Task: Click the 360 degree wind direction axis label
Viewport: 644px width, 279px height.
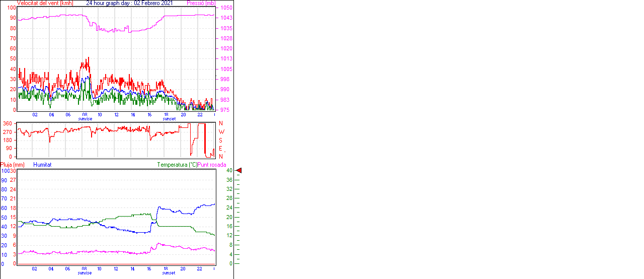Action: pos(8,123)
